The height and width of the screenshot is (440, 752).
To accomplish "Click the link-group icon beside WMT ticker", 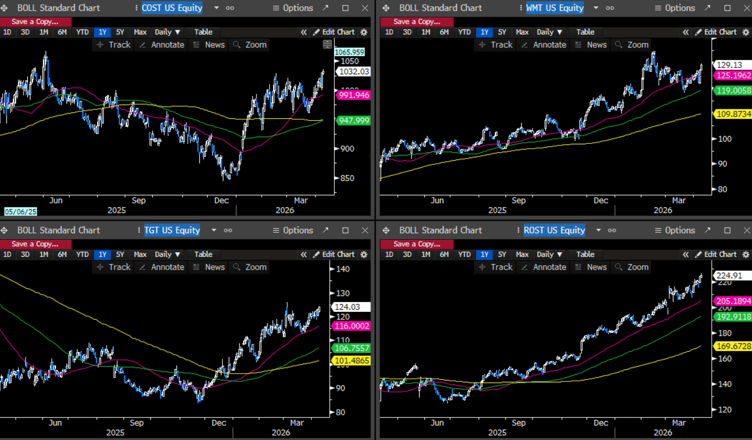I will pyautogui.click(x=610, y=8).
